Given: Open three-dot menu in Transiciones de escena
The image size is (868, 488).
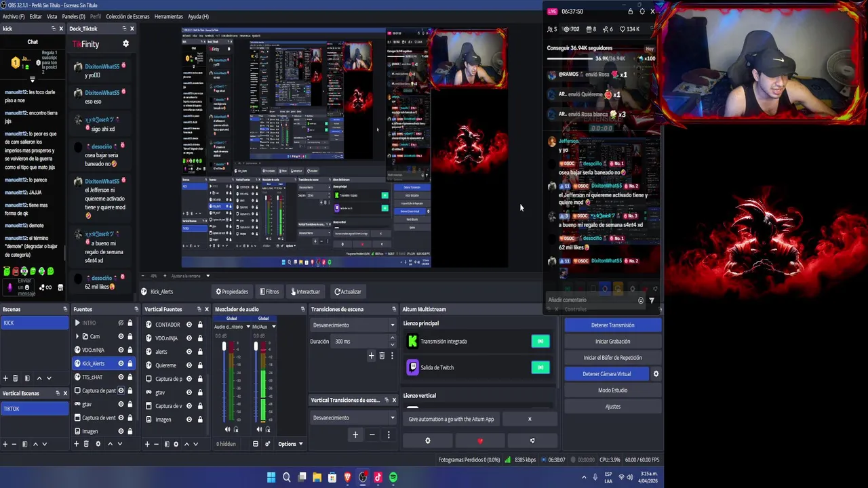Looking at the screenshot, I should (x=391, y=356).
